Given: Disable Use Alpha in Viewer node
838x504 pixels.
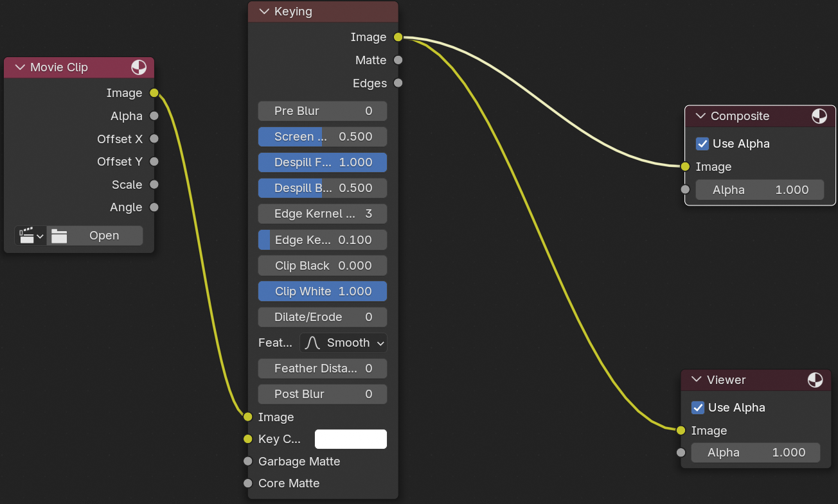Looking at the screenshot, I should [698, 408].
